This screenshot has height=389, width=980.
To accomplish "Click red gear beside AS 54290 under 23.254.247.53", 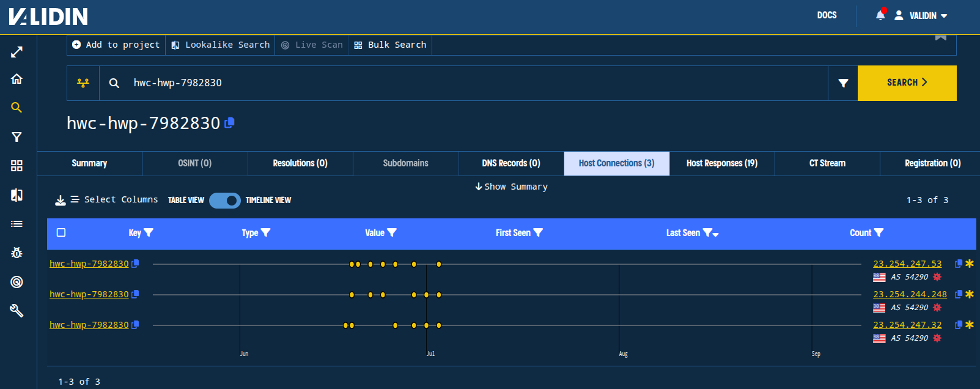I will [937, 277].
